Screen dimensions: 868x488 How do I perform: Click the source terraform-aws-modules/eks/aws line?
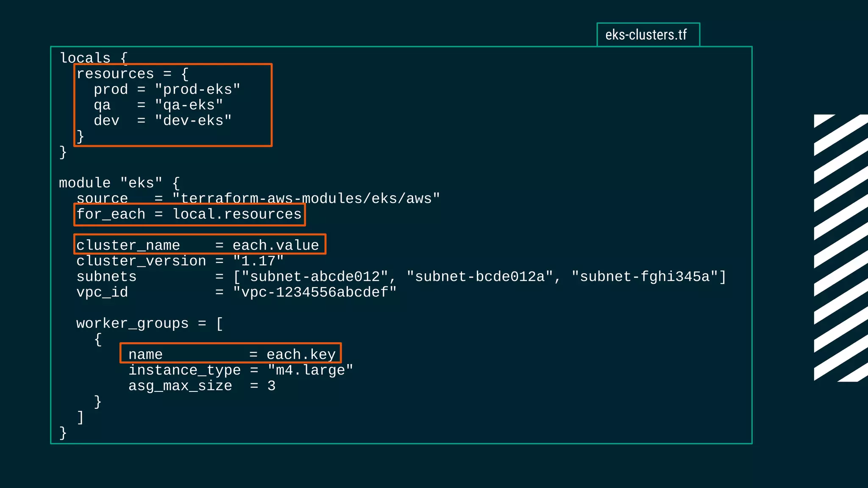click(x=258, y=198)
